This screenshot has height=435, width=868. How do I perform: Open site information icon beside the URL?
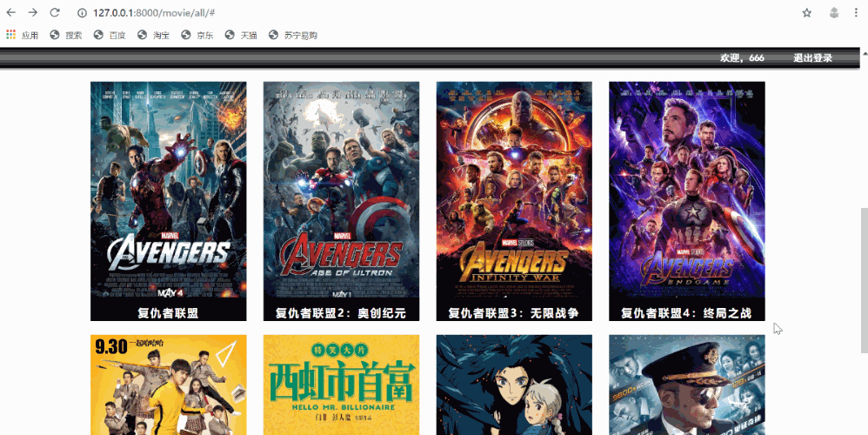pyautogui.click(x=82, y=13)
